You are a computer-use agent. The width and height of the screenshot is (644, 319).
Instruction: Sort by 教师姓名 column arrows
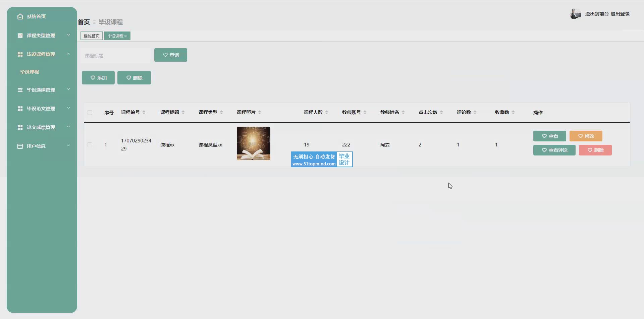403,112
